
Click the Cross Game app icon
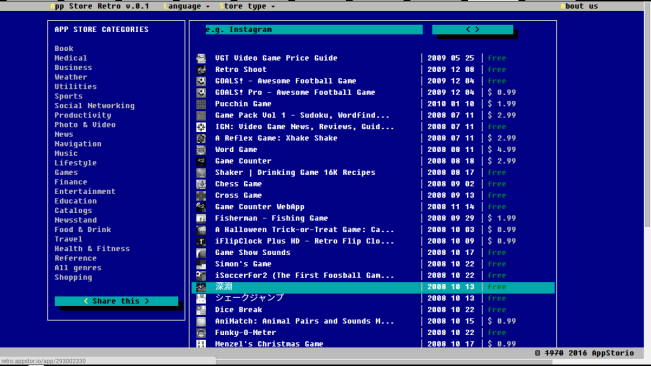coord(201,195)
